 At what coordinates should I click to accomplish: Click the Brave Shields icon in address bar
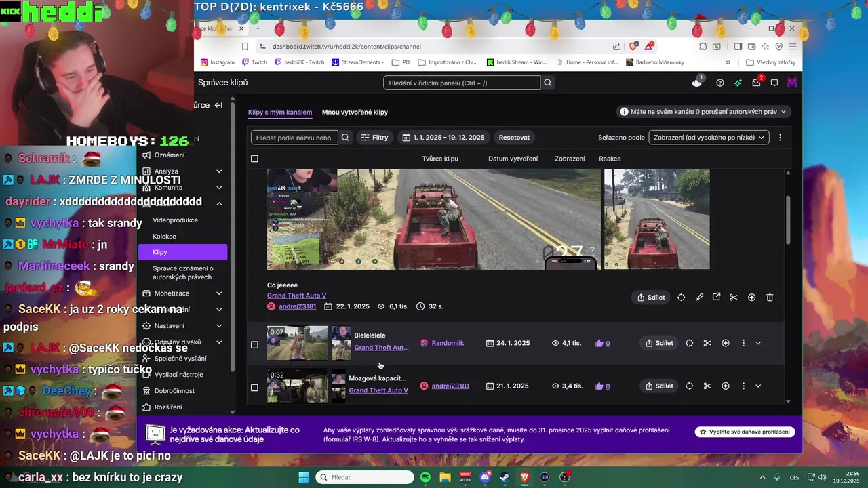pyautogui.click(x=633, y=46)
